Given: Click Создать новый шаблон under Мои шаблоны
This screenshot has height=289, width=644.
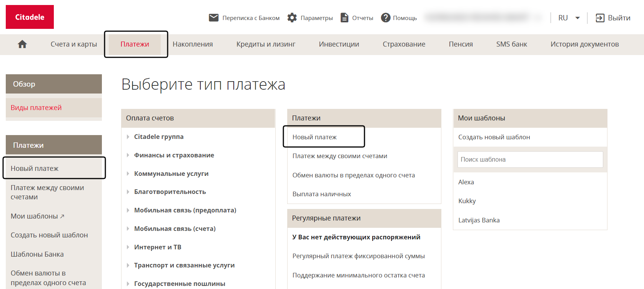Looking at the screenshot, I should click(494, 137).
